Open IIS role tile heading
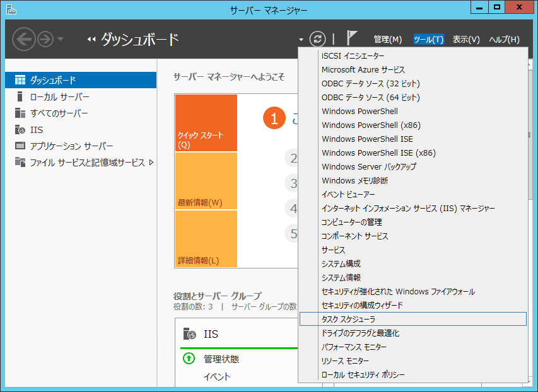 211,334
